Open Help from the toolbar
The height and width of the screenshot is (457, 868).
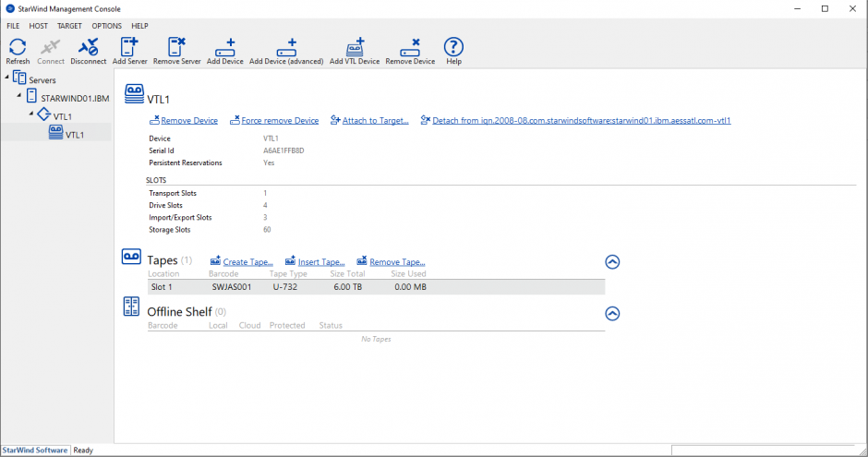click(453, 47)
